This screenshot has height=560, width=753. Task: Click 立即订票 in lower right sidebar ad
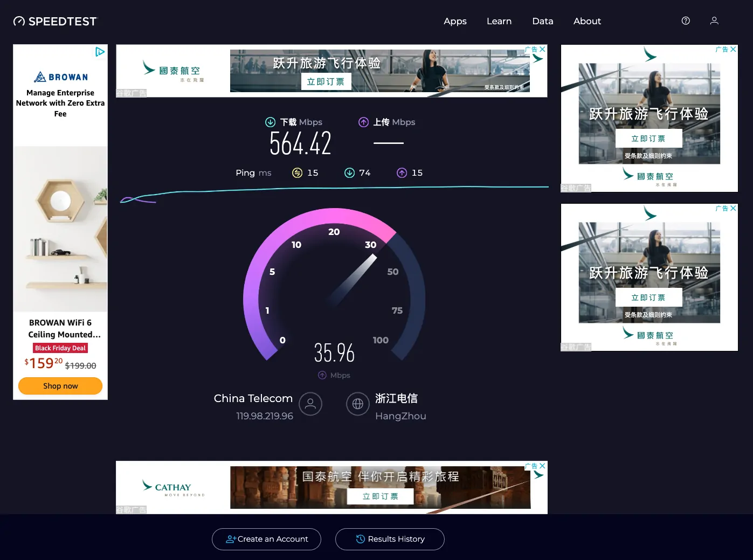click(649, 298)
